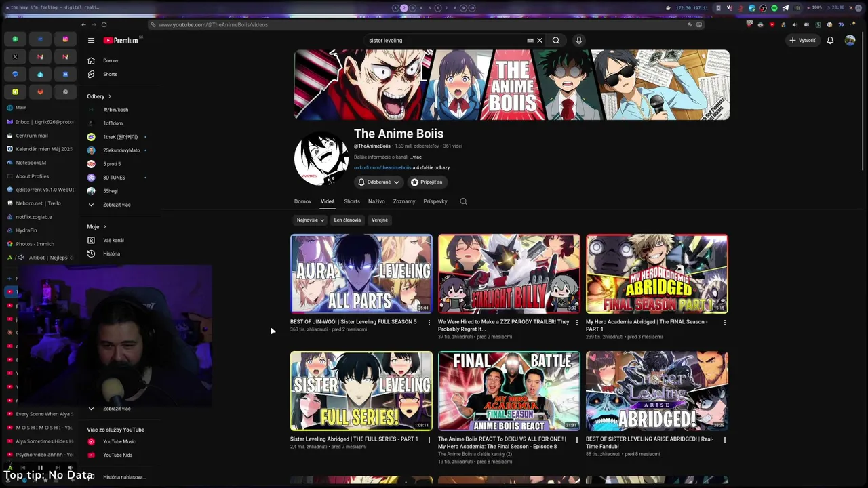Viewport: 868px width, 488px height.
Task: Open the Neboro.net | Trello tab
Action: (x=40, y=203)
